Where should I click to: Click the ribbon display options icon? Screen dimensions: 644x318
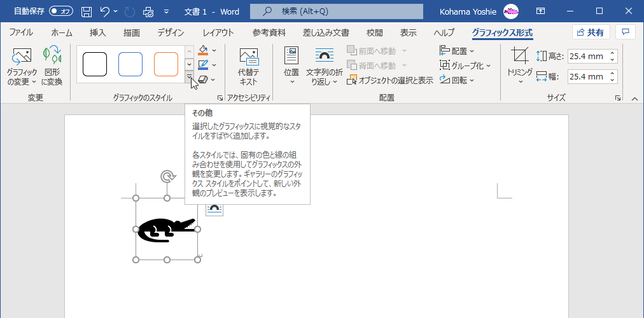[541, 11]
